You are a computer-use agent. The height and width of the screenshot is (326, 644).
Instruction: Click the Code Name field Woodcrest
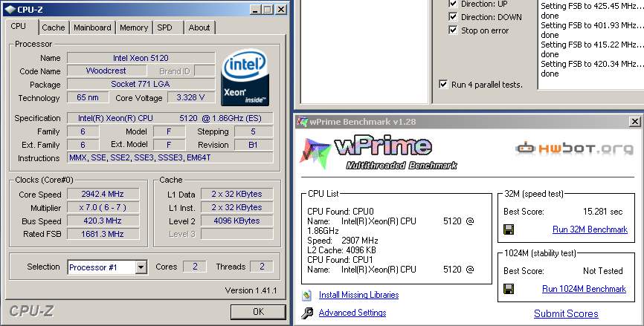(106, 71)
